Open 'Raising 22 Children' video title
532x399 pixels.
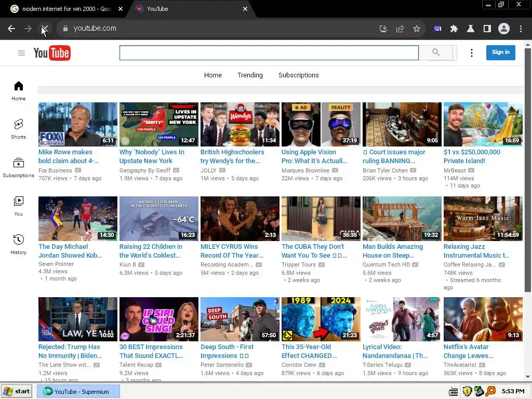[151, 251]
